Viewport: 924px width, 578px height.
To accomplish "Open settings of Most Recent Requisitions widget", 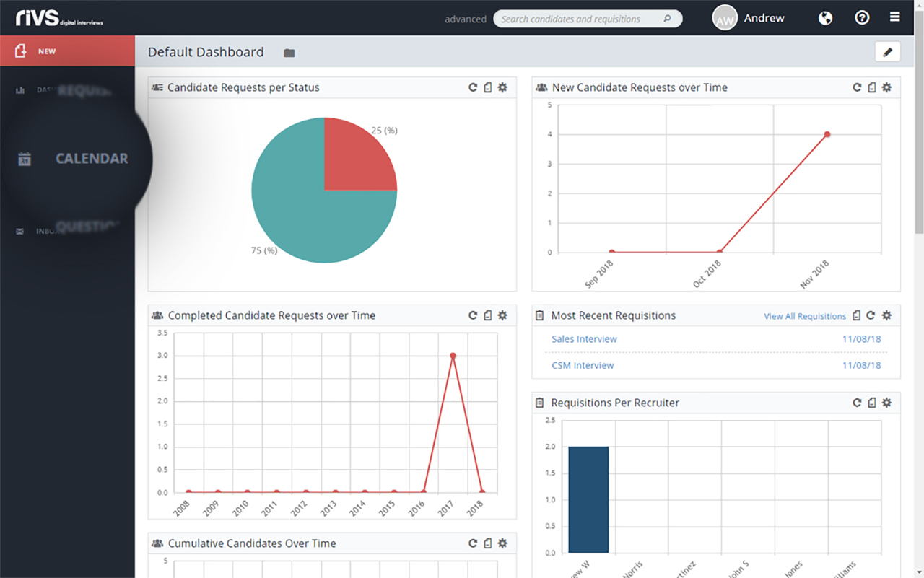I will click(x=886, y=315).
